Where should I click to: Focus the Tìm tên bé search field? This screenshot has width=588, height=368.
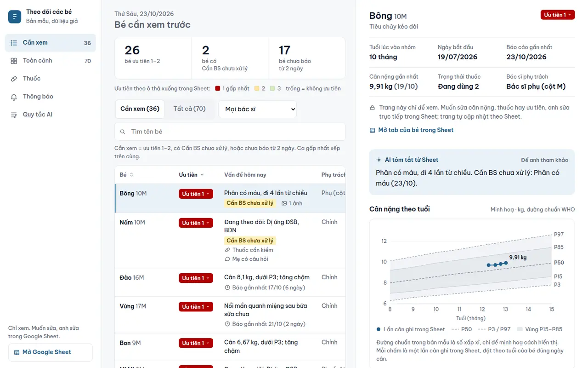(230, 132)
